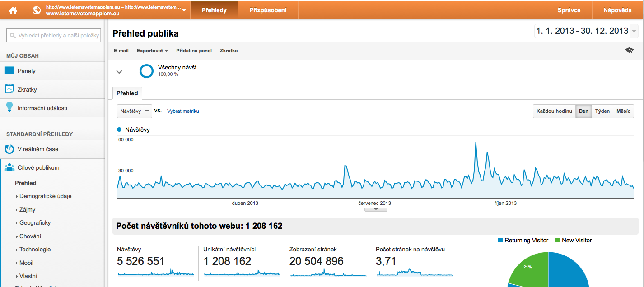Click the Panely grid icon

[9, 71]
